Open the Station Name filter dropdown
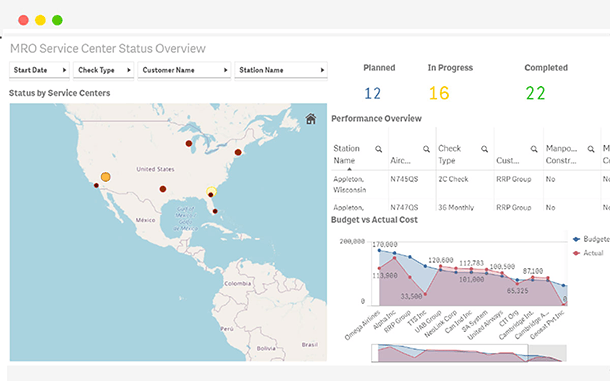Screen dimensions: 610x381 (281, 70)
